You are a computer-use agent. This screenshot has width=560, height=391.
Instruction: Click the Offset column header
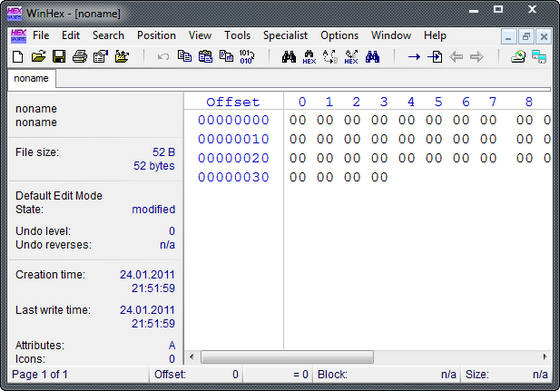(233, 102)
